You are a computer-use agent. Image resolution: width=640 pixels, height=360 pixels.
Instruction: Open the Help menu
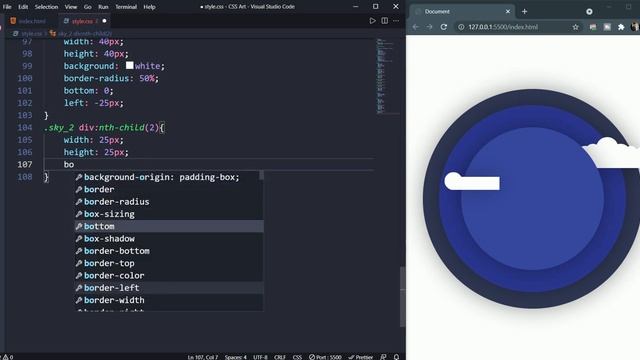(x=149, y=7)
